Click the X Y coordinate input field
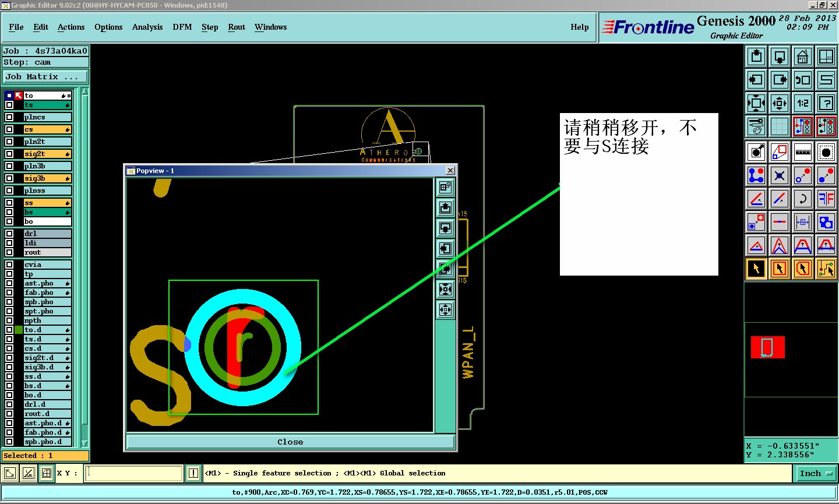Viewport: 839px width, 504px height. tap(134, 473)
